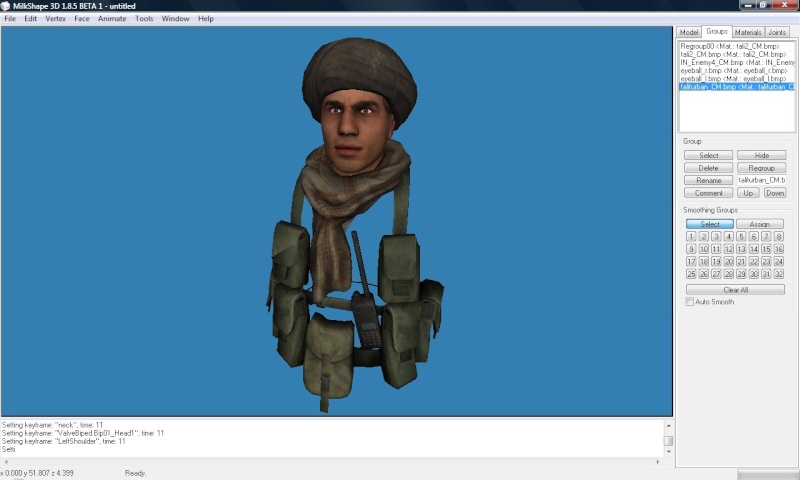Select the Regroup00 group entry
This screenshot has height=480, width=800.
pyautogui.click(x=736, y=46)
